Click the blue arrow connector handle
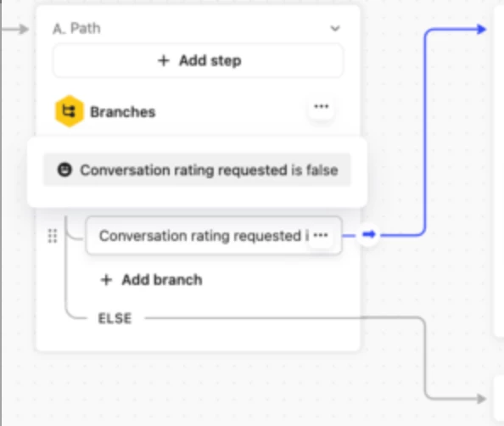 click(x=369, y=234)
